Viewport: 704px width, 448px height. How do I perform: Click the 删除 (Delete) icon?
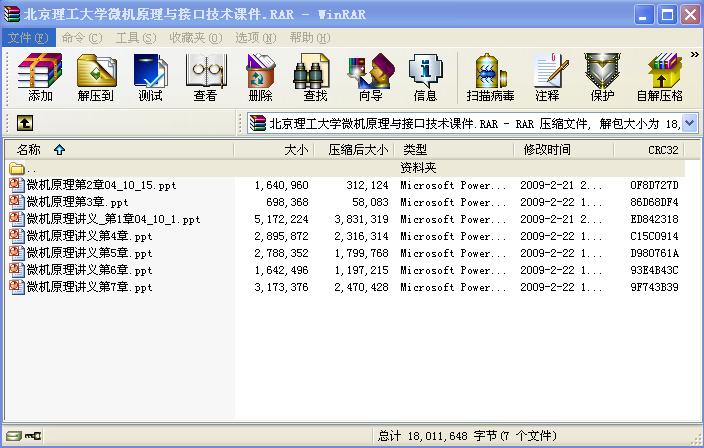pos(260,77)
